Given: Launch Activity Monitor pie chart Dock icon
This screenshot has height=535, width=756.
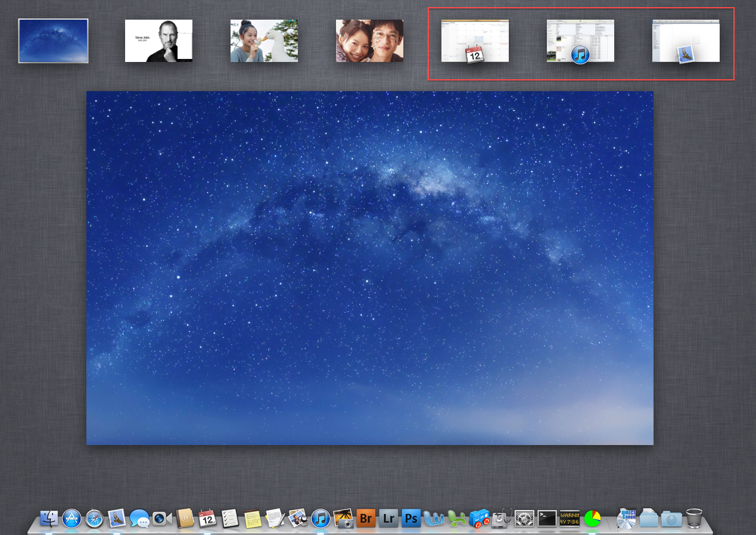Looking at the screenshot, I should (592, 518).
